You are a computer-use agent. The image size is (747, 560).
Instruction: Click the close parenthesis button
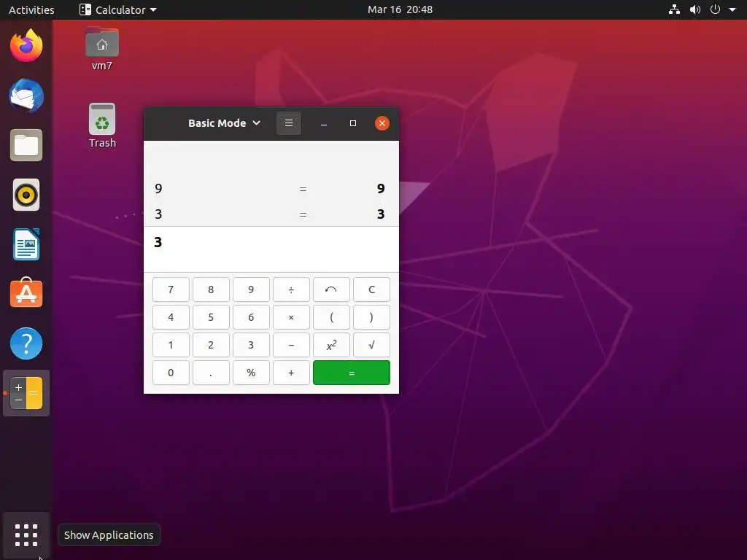pyautogui.click(x=371, y=317)
